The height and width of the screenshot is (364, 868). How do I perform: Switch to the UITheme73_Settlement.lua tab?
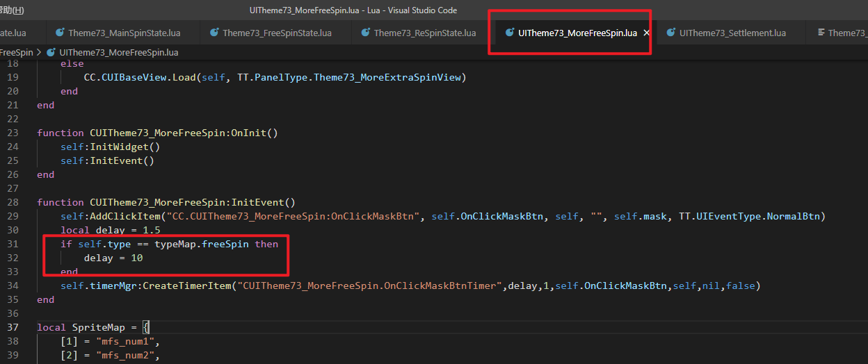coord(732,33)
